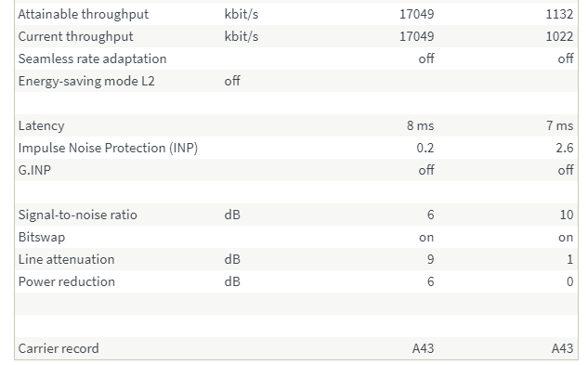Click the Seamless rate adaptation label
Image resolution: width=588 pixels, height=365 pixels.
(x=92, y=59)
